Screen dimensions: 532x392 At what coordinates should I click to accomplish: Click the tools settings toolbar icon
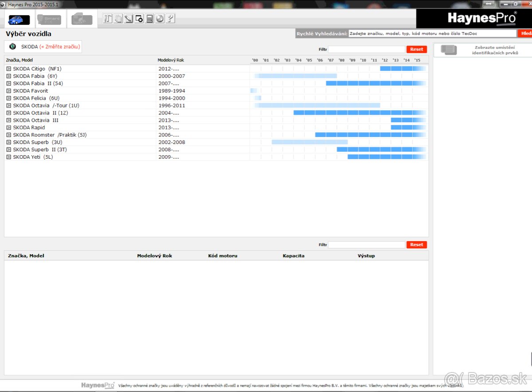[107, 19]
